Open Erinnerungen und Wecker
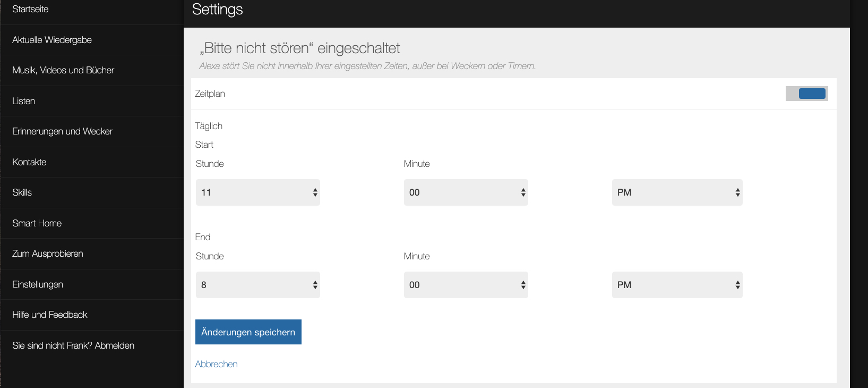 [62, 131]
